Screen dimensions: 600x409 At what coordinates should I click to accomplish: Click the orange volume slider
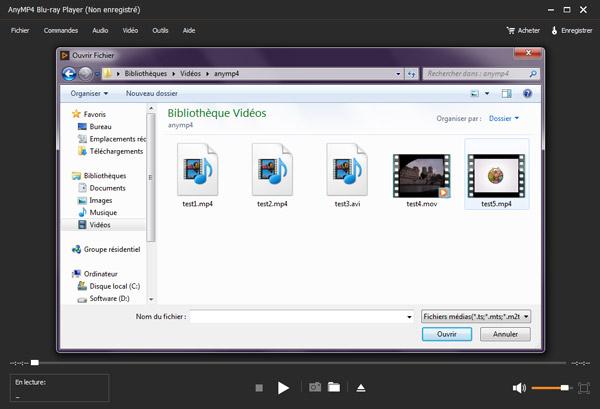pos(550,387)
